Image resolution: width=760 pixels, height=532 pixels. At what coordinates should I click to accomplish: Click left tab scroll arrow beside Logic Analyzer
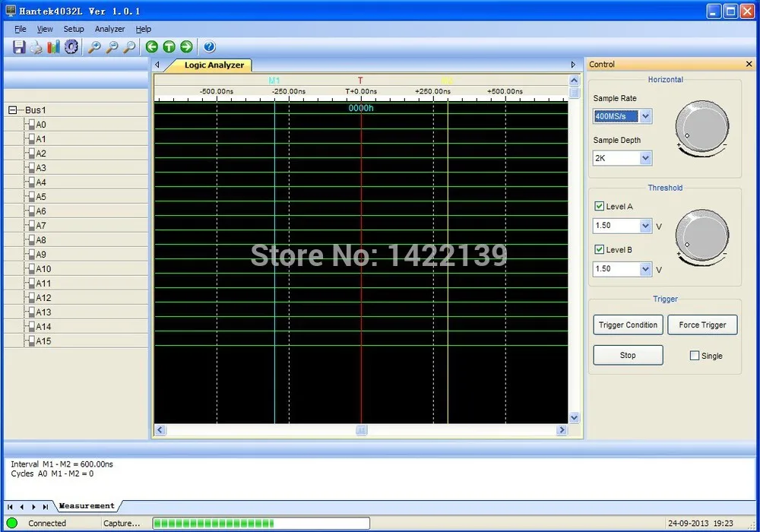coord(157,65)
